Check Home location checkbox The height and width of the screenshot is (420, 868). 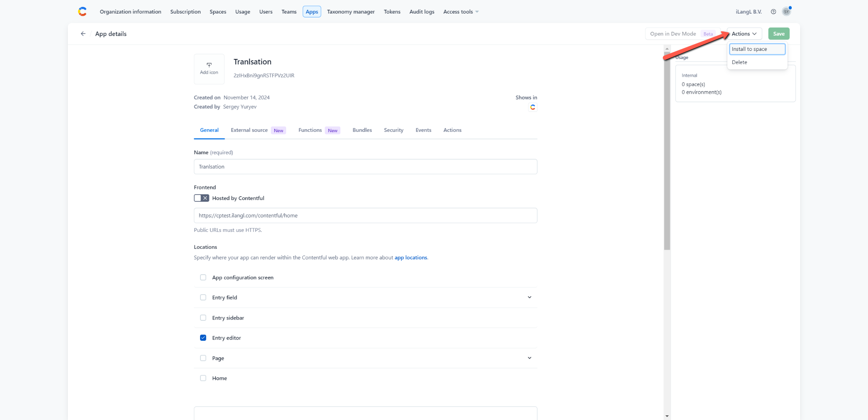[203, 378]
